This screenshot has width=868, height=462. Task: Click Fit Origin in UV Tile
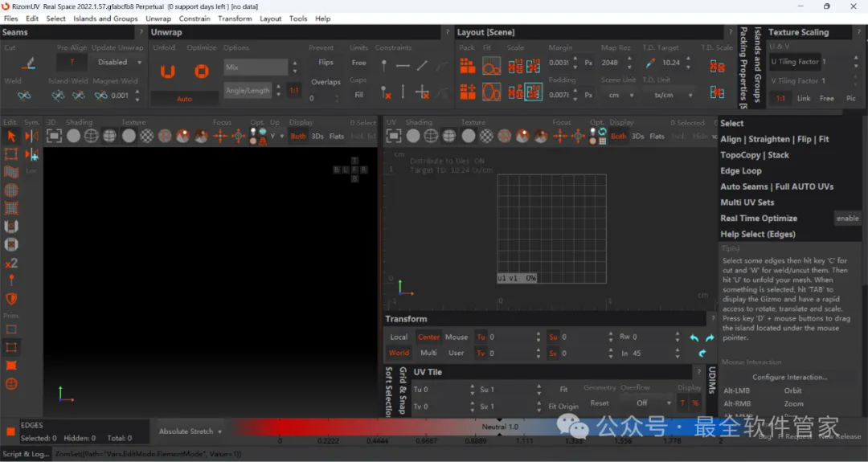pos(563,406)
